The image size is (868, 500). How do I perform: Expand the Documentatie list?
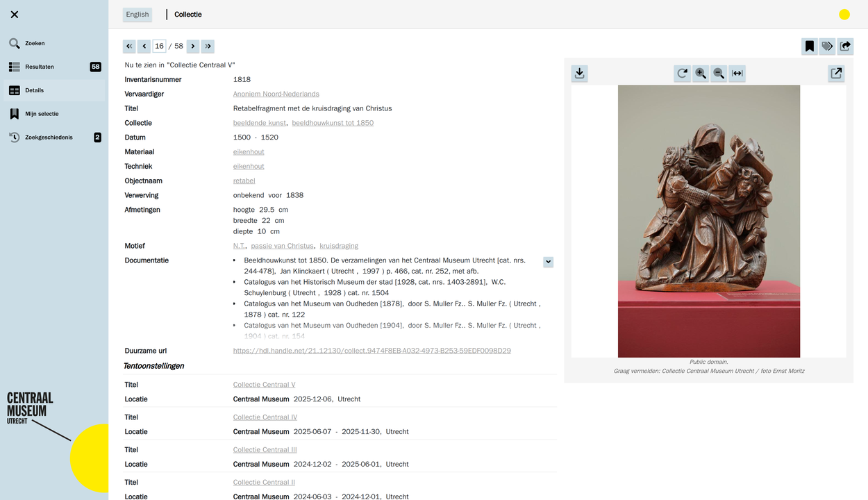548,262
